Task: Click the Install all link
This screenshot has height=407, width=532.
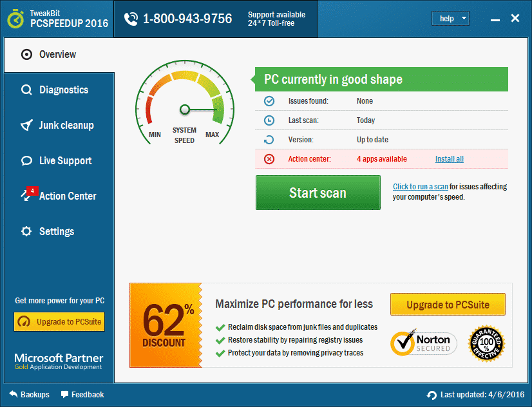Action: 449,159
